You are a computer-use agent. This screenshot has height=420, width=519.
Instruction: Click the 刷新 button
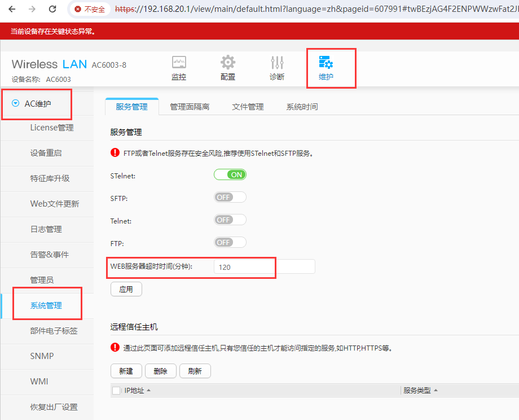point(195,371)
